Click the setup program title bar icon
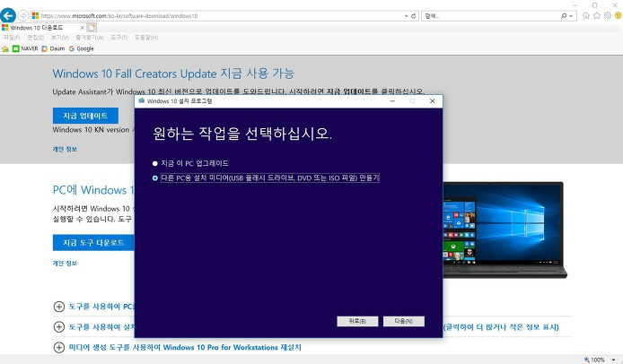This screenshot has height=364, width=623. (x=142, y=100)
